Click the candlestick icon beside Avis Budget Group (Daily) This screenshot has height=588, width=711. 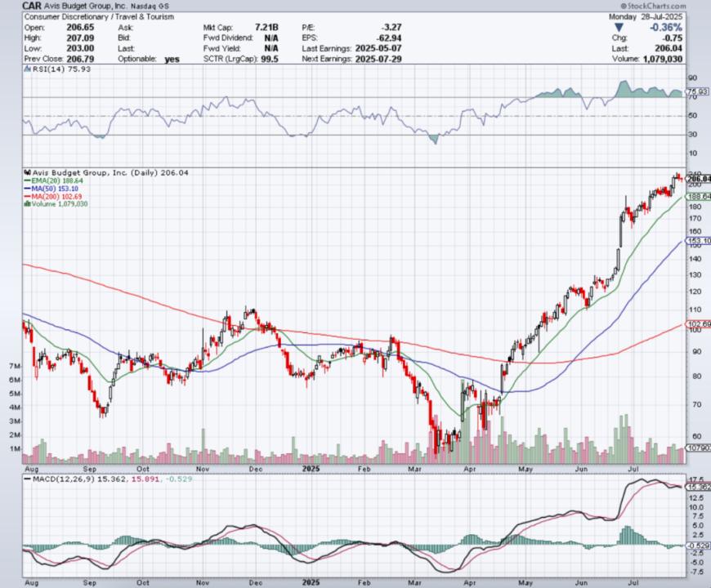pos(27,172)
